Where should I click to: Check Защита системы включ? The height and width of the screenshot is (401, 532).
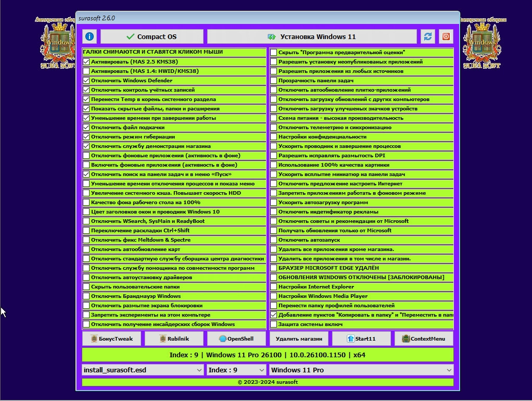click(x=273, y=324)
